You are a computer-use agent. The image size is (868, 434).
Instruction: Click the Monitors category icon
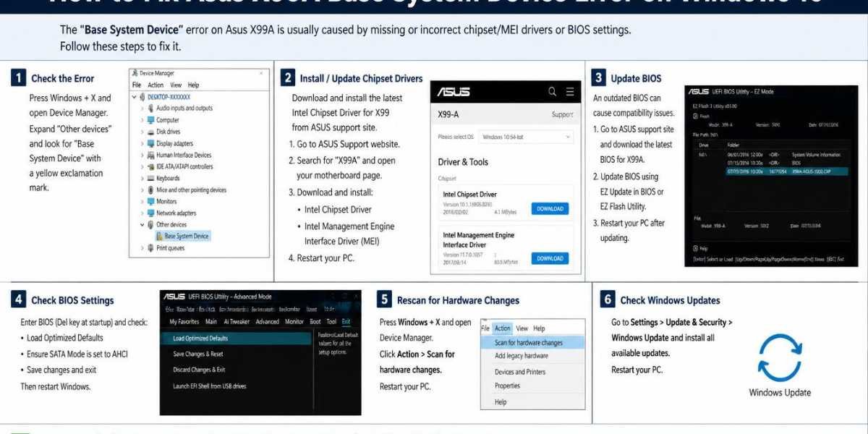[151, 202]
